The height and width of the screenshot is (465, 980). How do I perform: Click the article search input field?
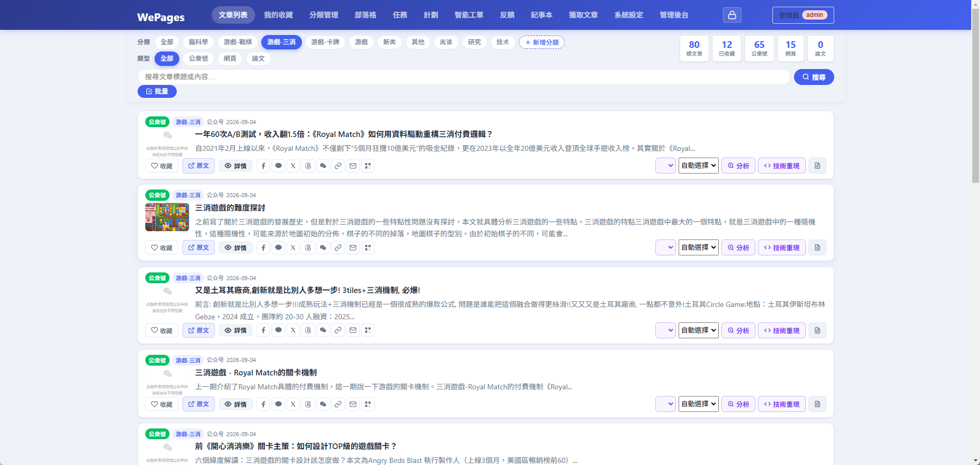tap(464, 77)
